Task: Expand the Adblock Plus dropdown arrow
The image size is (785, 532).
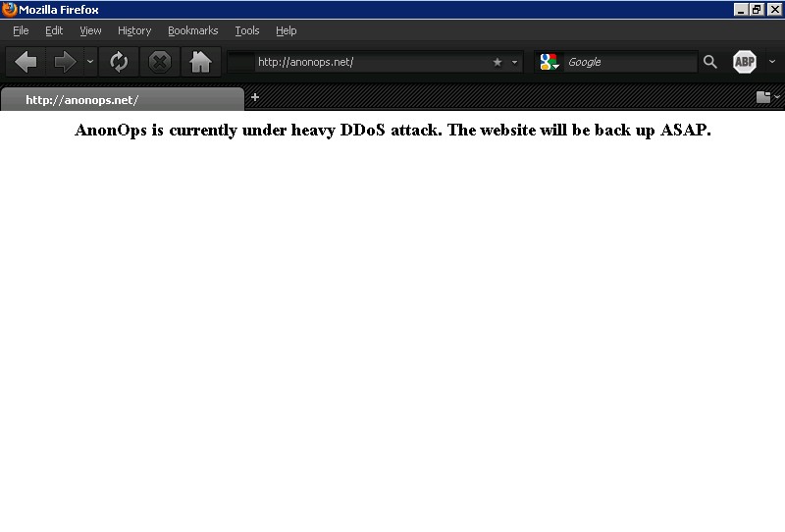Action: [772, 62]
